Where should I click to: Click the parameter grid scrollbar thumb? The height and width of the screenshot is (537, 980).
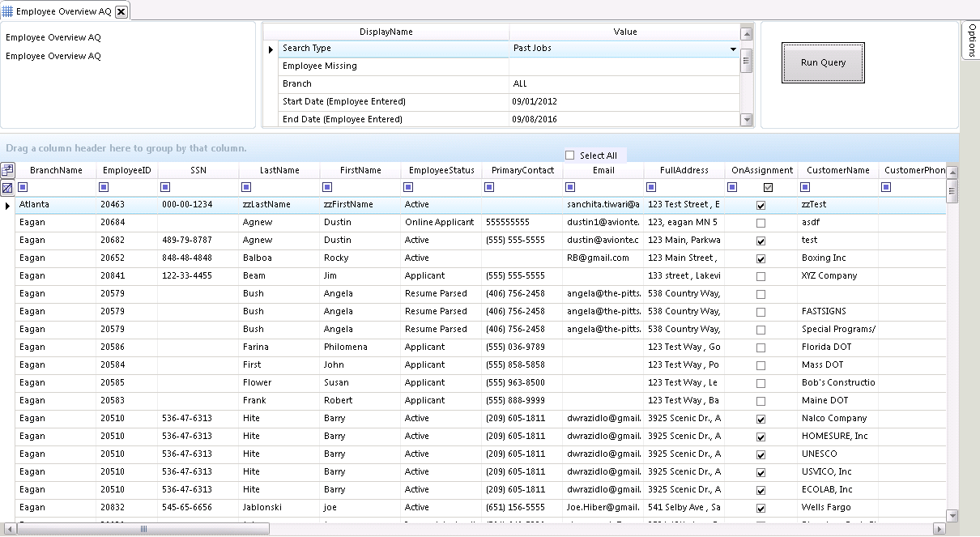pos(747,61)
